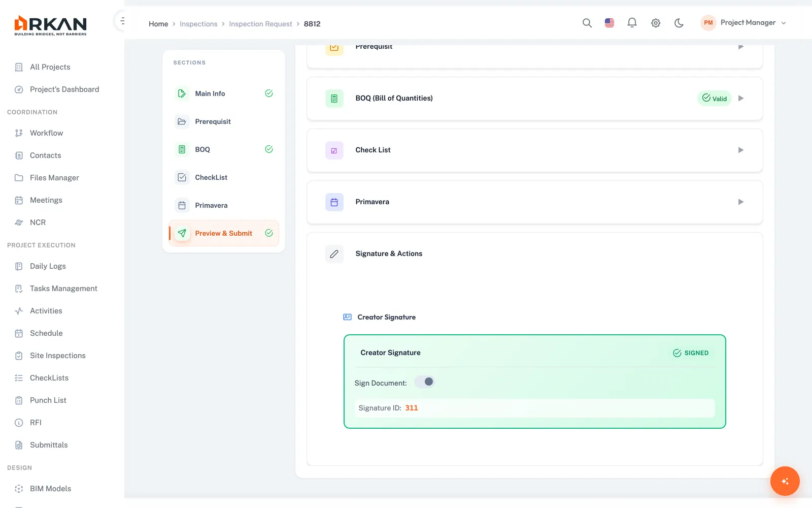Open NCR in sidebar
This screenshot has height=508, width=812.
click(x=38, y=223)
